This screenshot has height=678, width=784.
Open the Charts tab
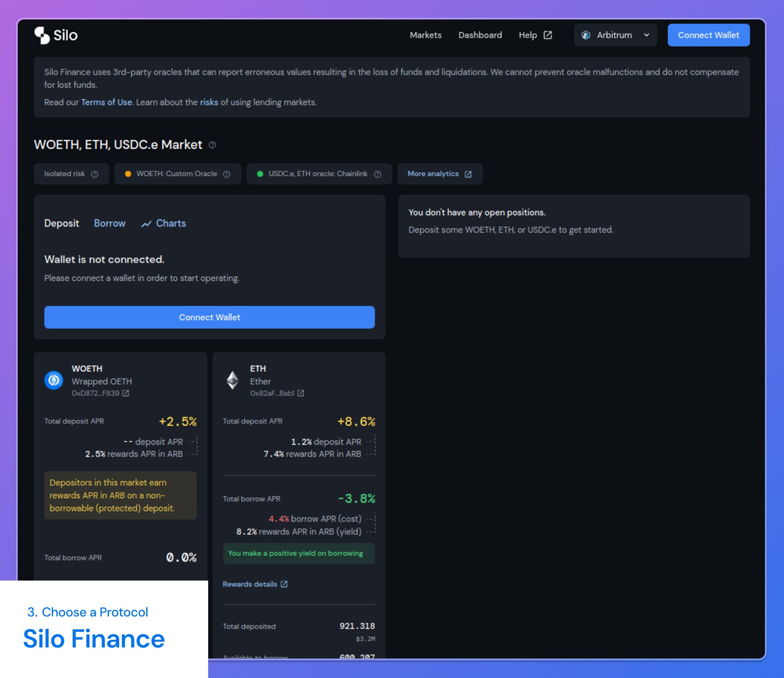click(x=164, y=223)
